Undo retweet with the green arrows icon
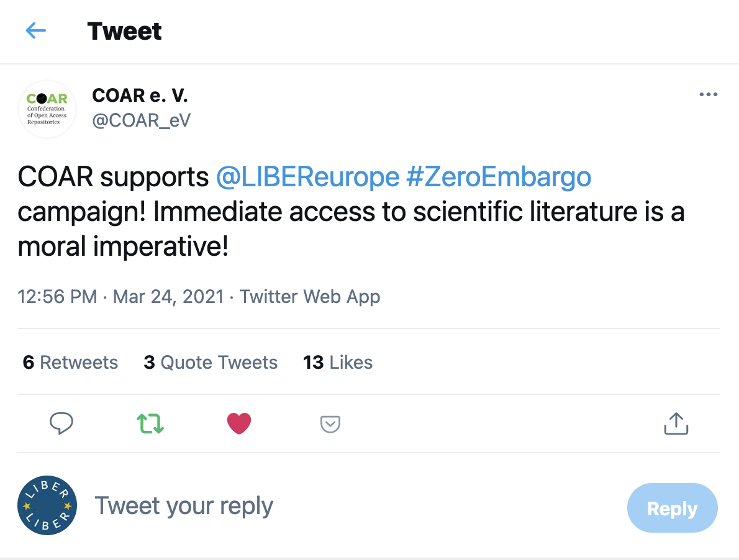Viewport: 739px width, 560px height. 150,423
